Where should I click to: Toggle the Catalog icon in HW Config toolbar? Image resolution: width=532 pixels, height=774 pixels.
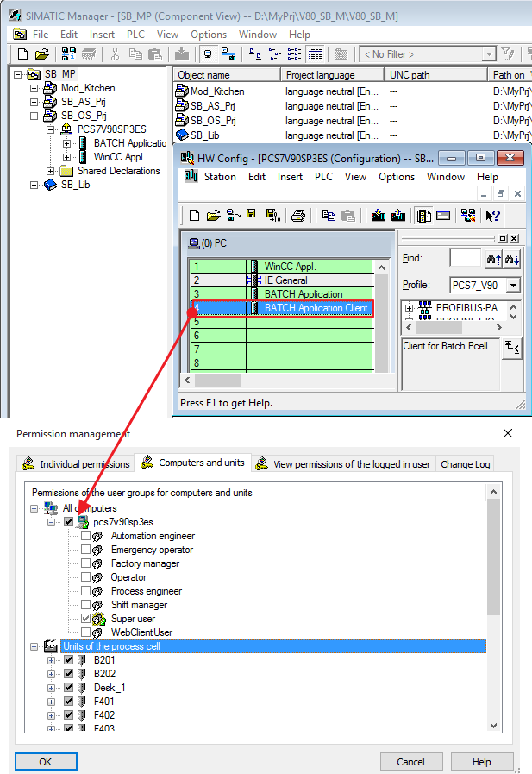click(x=423, y=215)
